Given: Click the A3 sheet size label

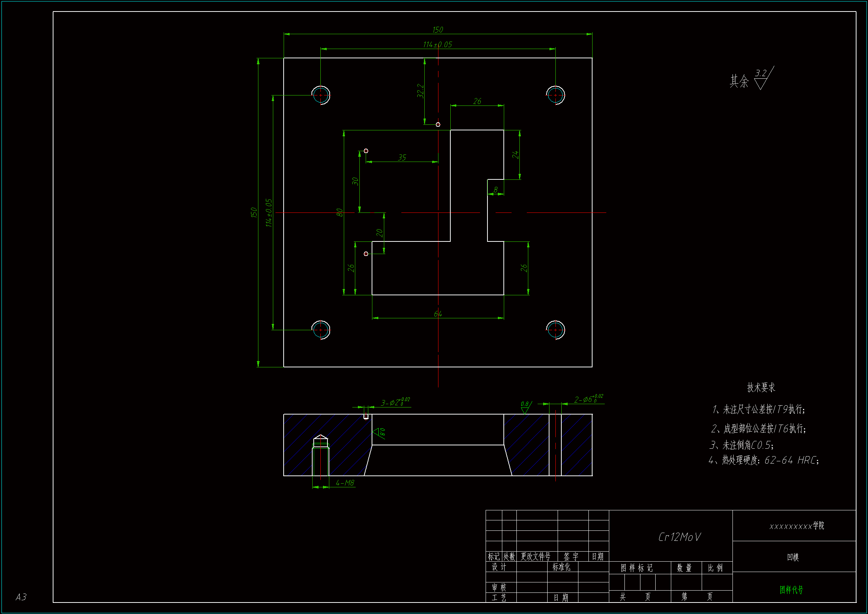Looking at the screenshot, I should (21, 597).
